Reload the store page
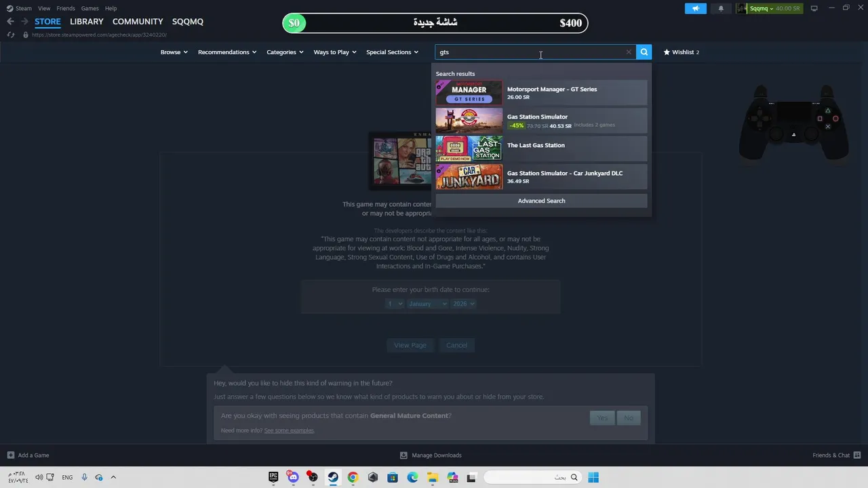The image size is (868, 488). (x=11, y=35)
